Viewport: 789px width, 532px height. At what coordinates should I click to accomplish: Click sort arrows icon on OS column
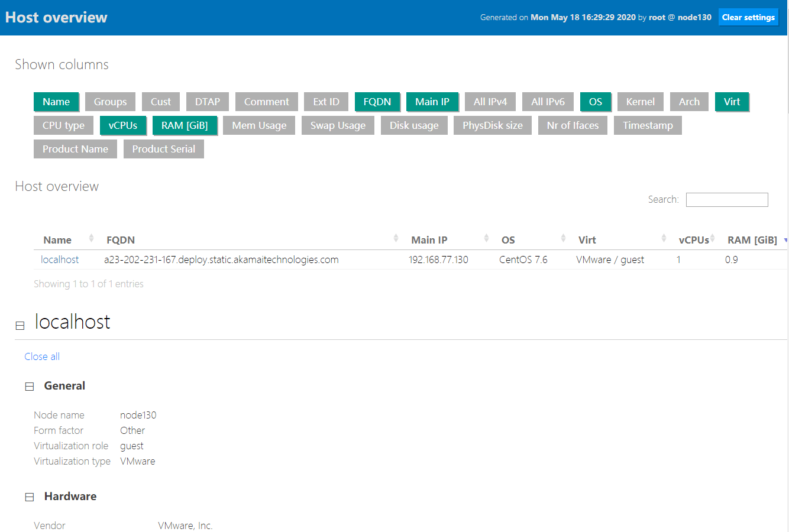click(563, 238)
